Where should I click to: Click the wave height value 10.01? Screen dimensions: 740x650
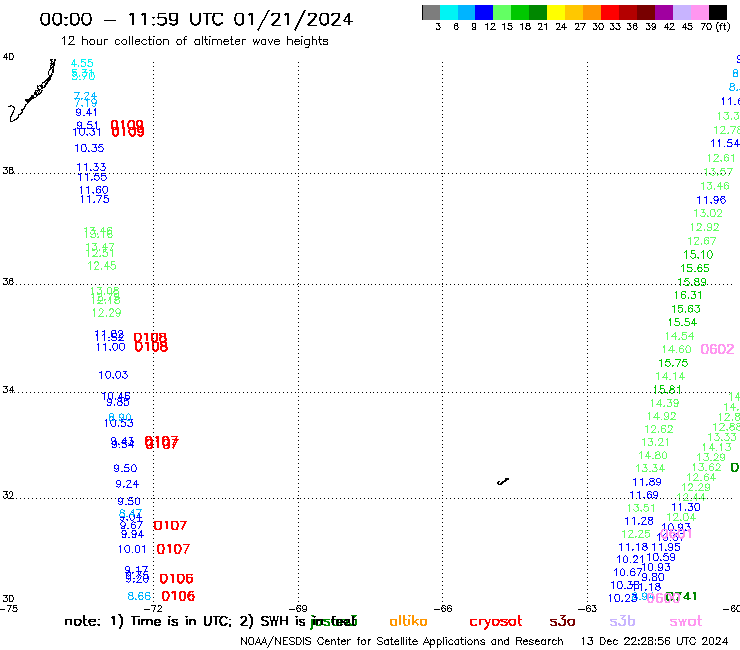pyautogui.click(x=132, y=549)
